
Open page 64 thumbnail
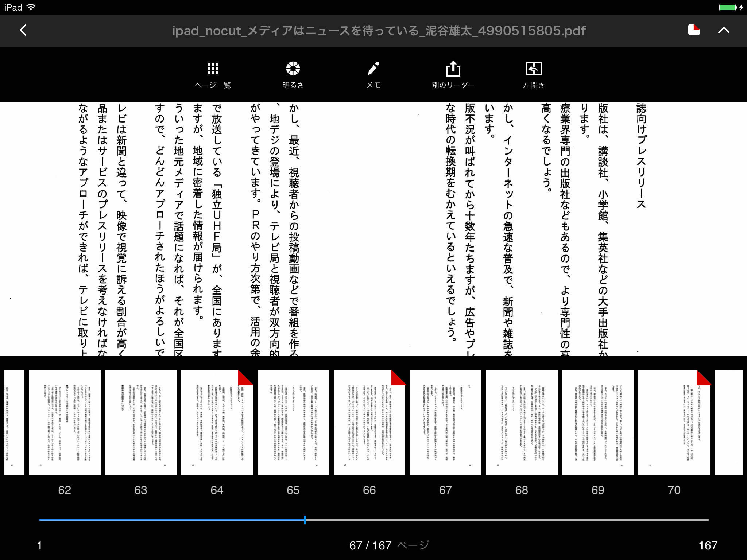(217, 423)
